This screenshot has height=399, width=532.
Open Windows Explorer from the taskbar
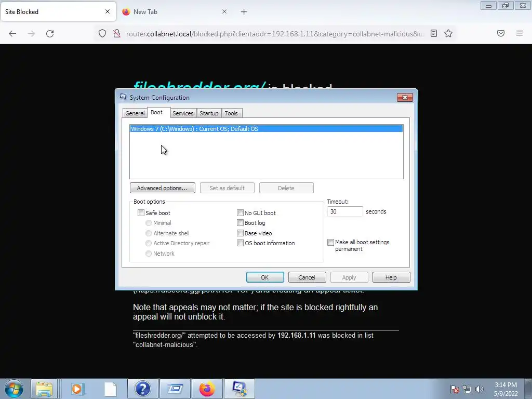pyautogui.click(x=44, y=389)
